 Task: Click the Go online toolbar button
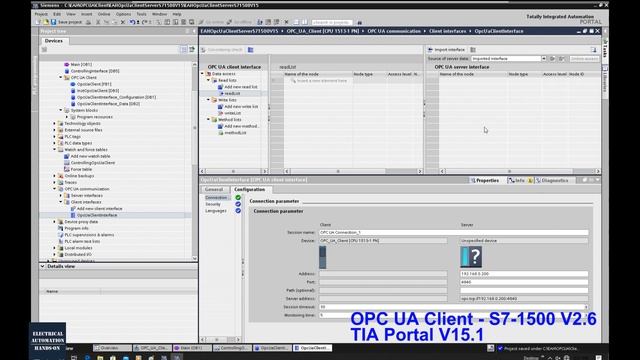coord(211,22)
